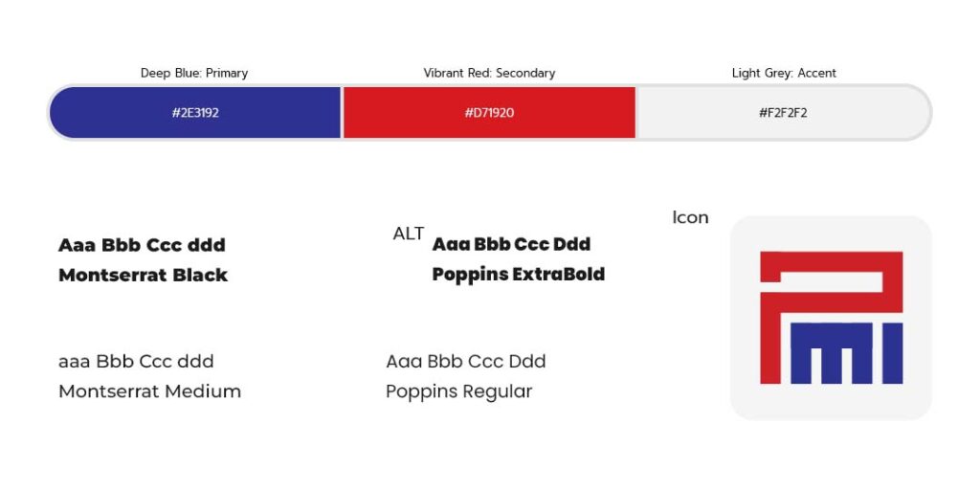
Task: Click the Light Grey: Accent label
Action: pos(783,73)
